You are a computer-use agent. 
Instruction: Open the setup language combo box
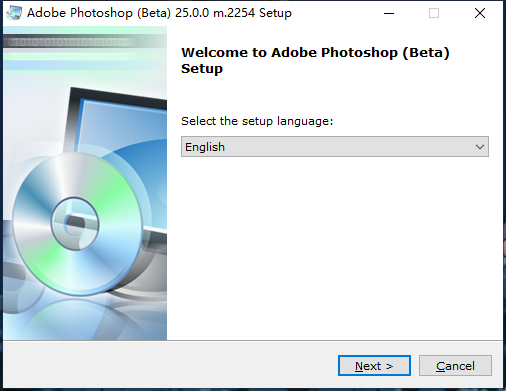(x=335, y=147)
